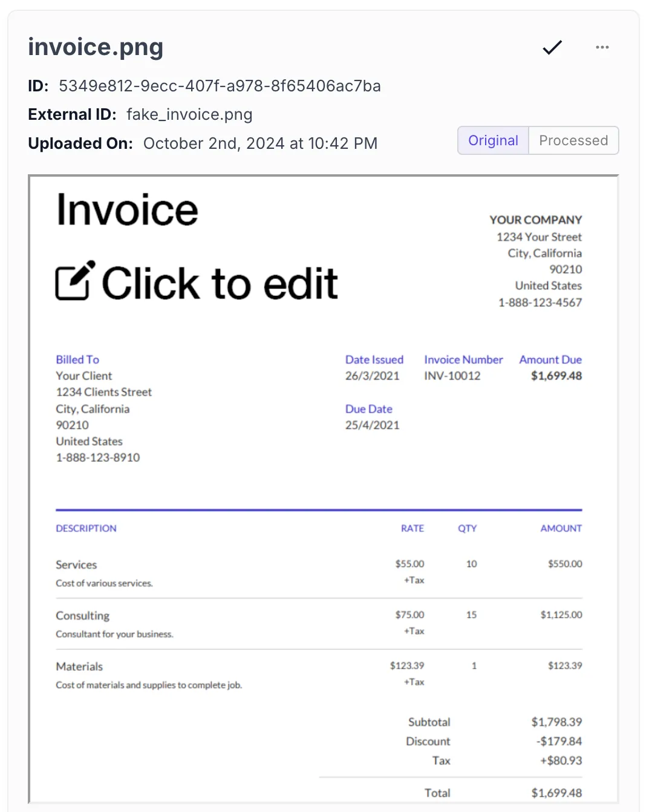Click the QTY column header
Image resolution: width=652 pixels, height=812 pixels.
coord(468,528)
